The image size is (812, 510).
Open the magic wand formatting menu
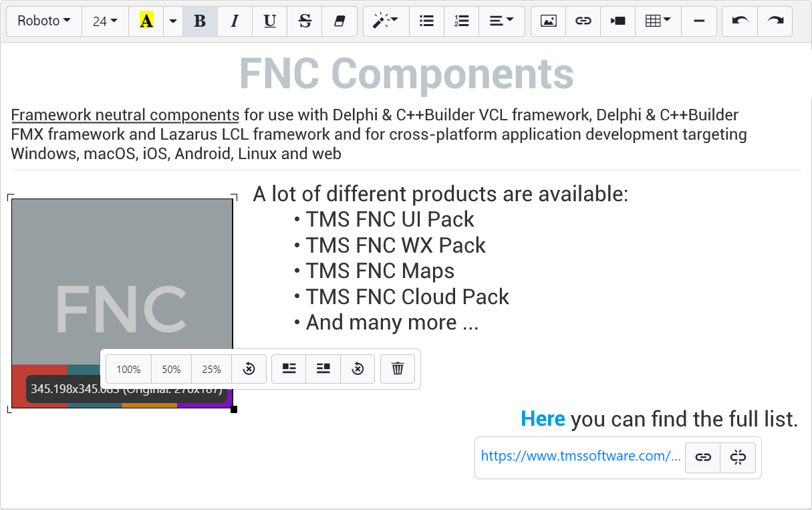pos(385,21)
